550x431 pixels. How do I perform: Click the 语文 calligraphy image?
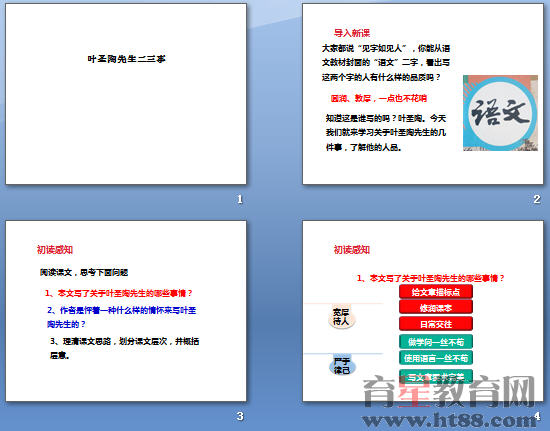500,113
